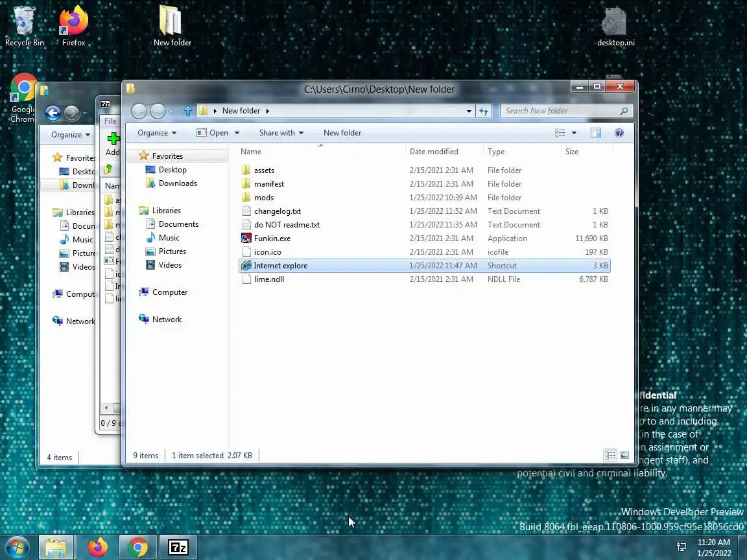Click the Open toolbar button

[213, 133]
